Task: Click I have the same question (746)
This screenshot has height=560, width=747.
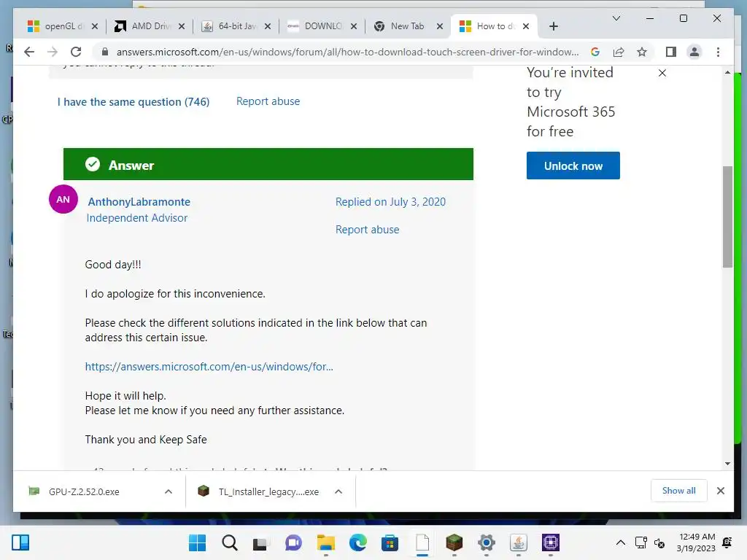Action: click(x=133, y=102)
